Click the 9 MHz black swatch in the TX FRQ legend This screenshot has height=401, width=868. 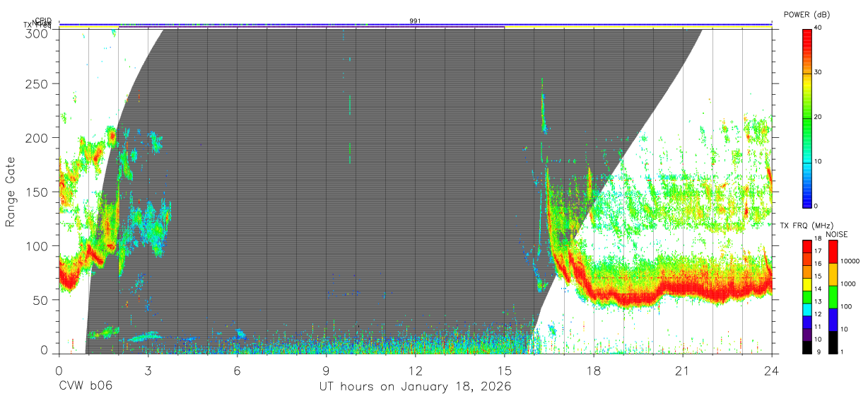click(807, 347)
